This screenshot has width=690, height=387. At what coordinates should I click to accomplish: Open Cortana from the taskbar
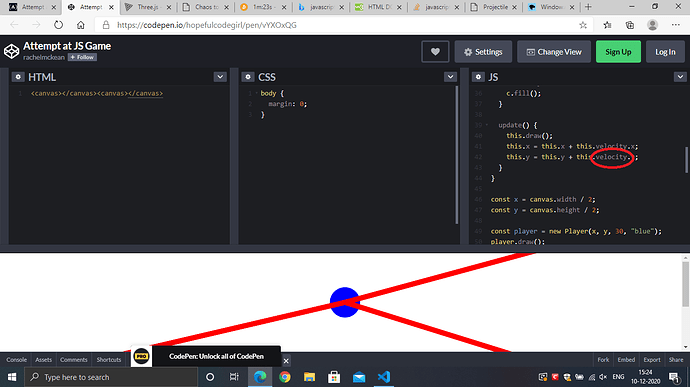pyautogui.click(x=210, y=377)
